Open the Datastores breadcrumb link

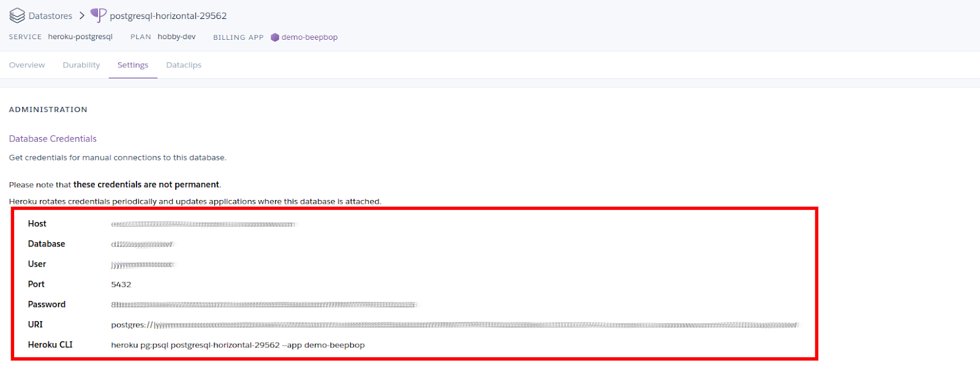pyautogui.click(x=50, y=16)
